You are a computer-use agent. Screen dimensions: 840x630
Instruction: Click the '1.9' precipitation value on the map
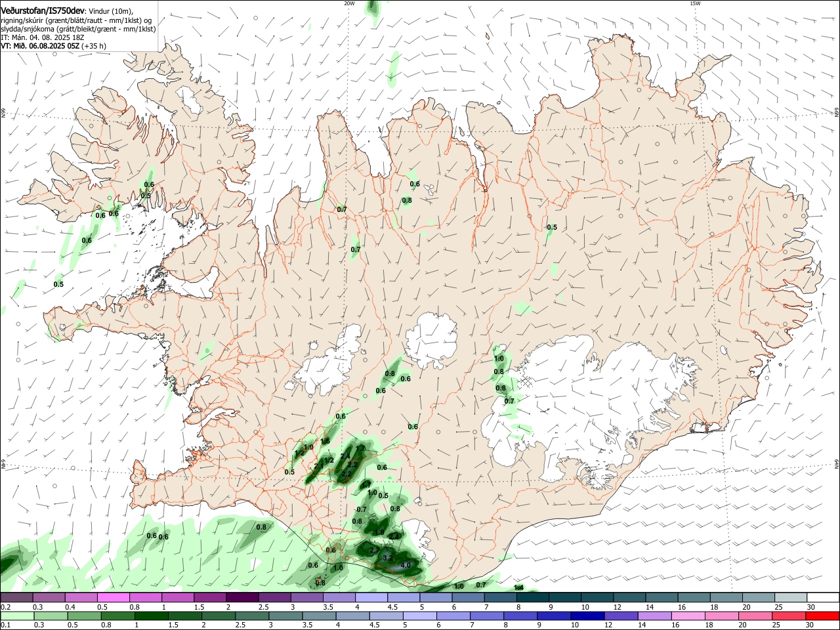[x=379, y=532]
